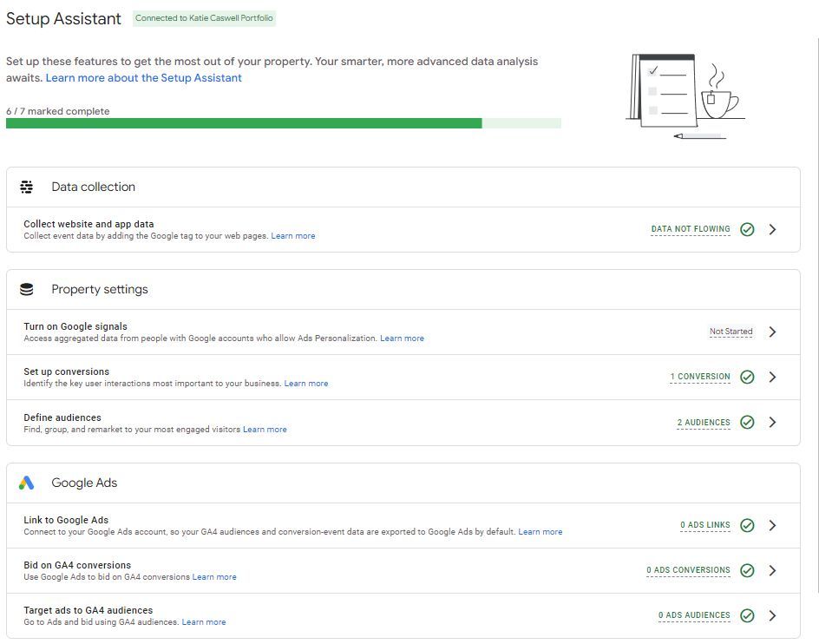819x644 pixels.
Task: Open Learn more link for Bid on GA4 conversions
Action: pyautogui.click(x=214, y=576)
